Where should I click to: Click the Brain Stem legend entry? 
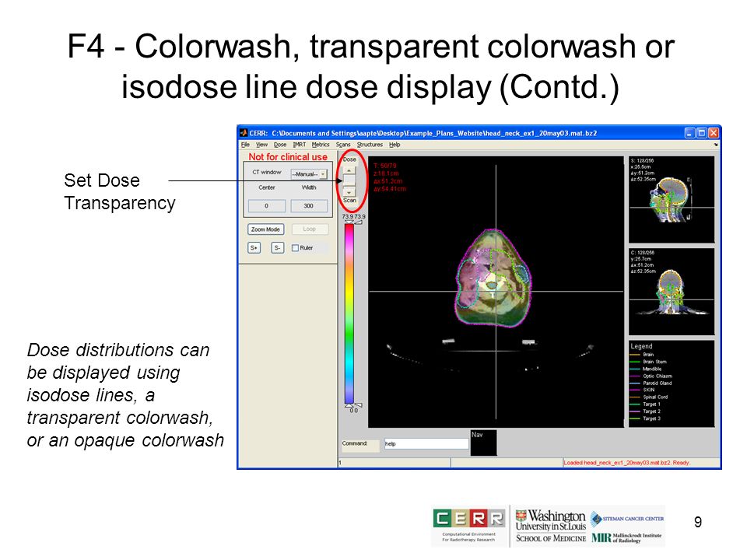(654, 362)
